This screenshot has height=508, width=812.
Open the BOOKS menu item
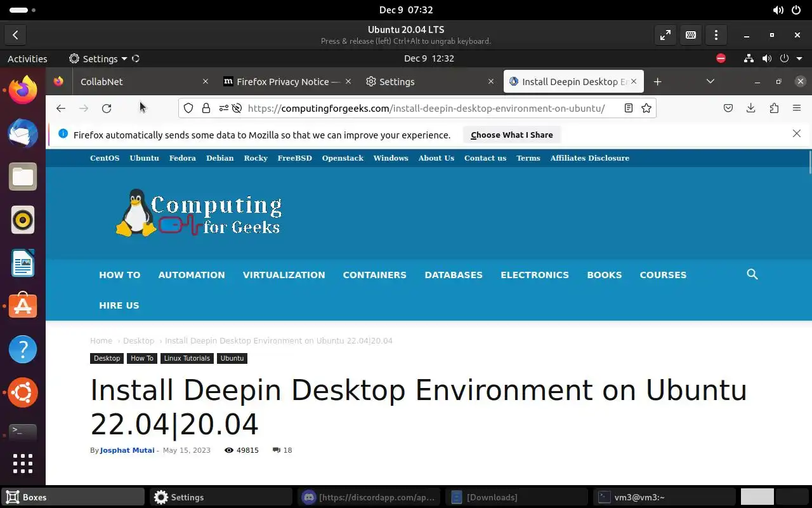click(x=604, y=275)
